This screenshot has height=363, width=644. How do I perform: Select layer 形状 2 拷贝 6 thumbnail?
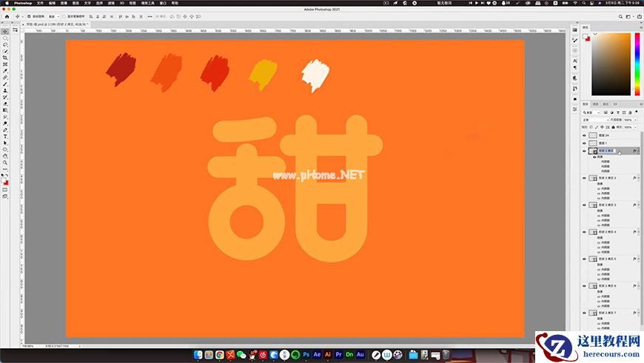(593, 286)
